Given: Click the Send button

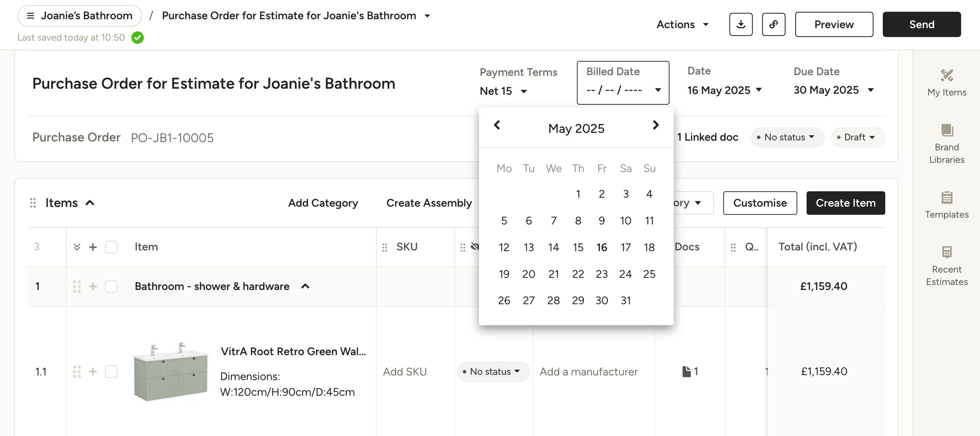Looking at the screenshot, I should 921,24.
